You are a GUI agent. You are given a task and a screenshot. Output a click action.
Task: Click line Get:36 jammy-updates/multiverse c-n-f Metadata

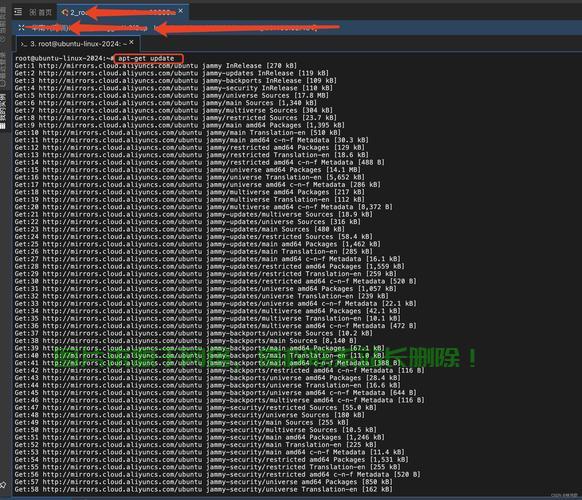pos(216,326)
